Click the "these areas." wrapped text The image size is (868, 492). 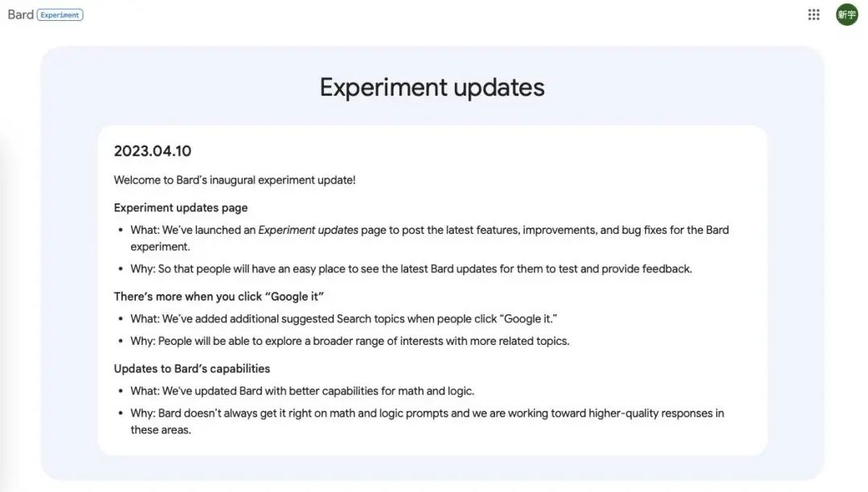(161, 430)
